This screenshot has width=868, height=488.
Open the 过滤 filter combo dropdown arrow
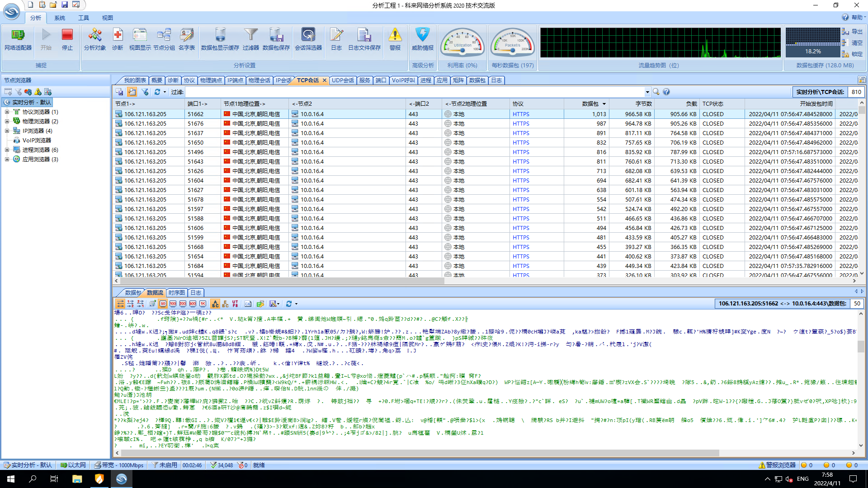click(x=647, y=92)
